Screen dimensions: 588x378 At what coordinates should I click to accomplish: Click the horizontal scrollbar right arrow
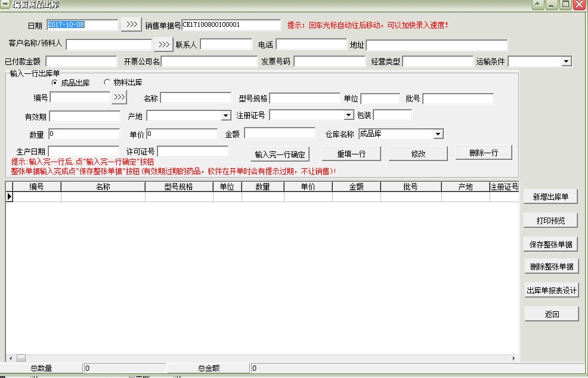(513, 358)
